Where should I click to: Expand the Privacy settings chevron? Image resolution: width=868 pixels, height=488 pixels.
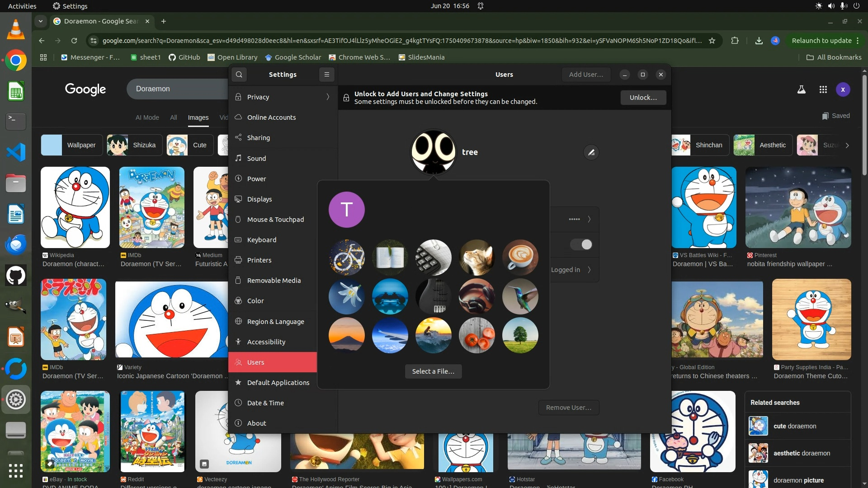tap(328, 97)
